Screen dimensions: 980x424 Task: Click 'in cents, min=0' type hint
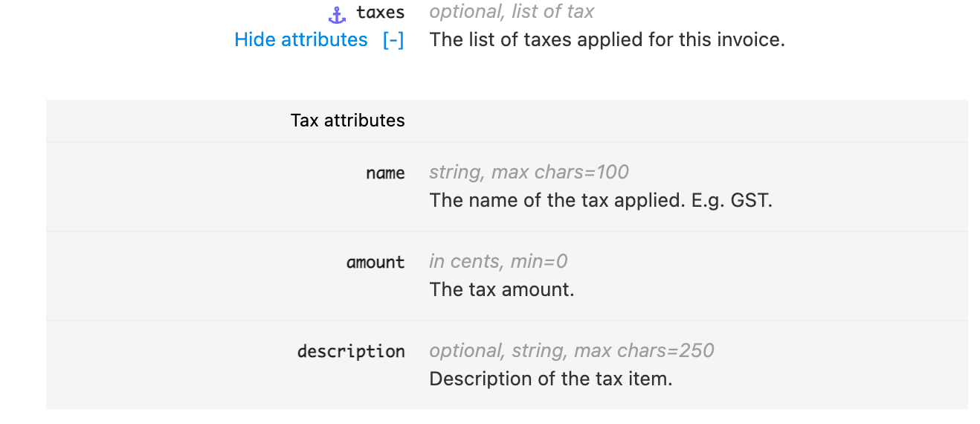[x=498, y=261]
